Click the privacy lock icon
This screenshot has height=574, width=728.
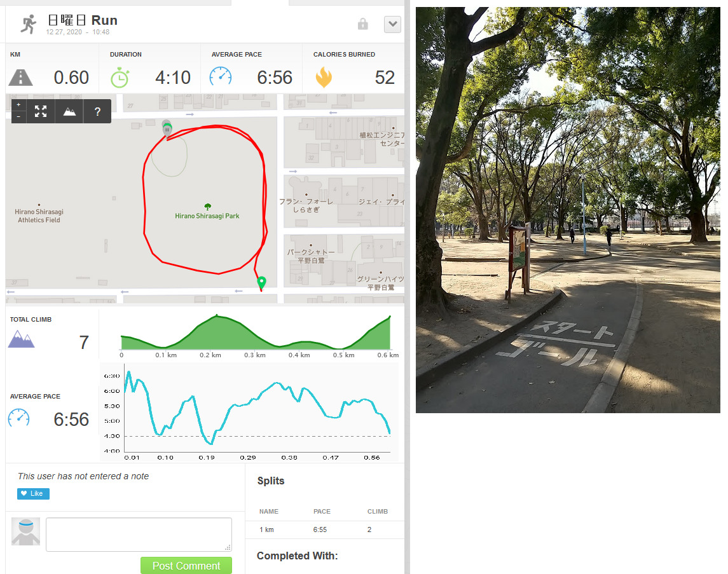(x=363, y=24)
